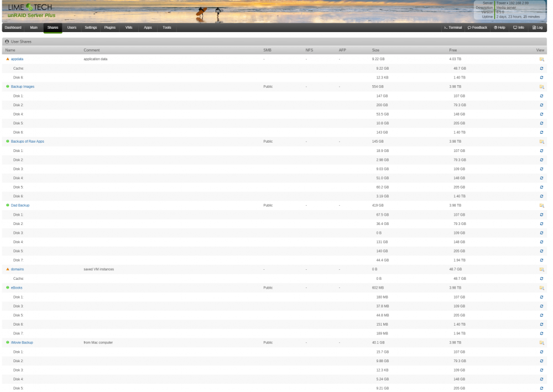Refresh Backups of Raw Apps Disk 1 18.9 GB
Image resolution: width=553 pixels, height=392 pixels.
541,150
